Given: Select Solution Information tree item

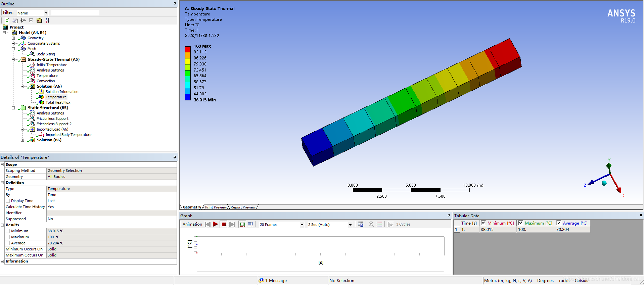Looking at the screenshot, I should pyautogui.click(x=62, y=92).
